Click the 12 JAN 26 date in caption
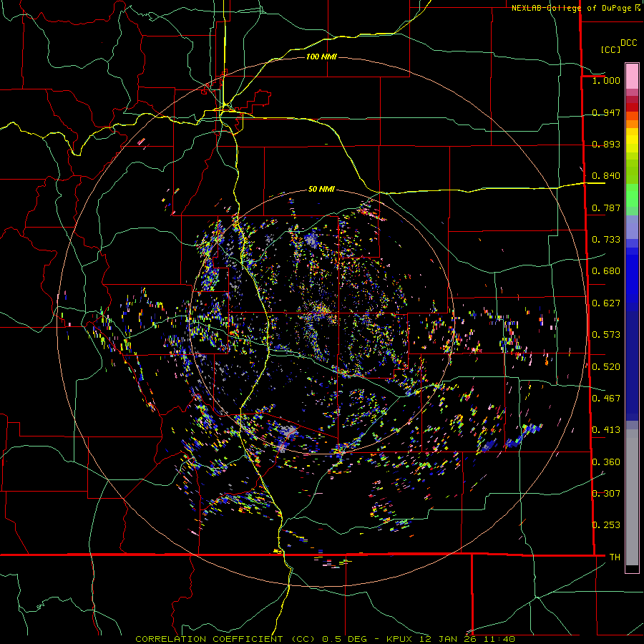 448,639
